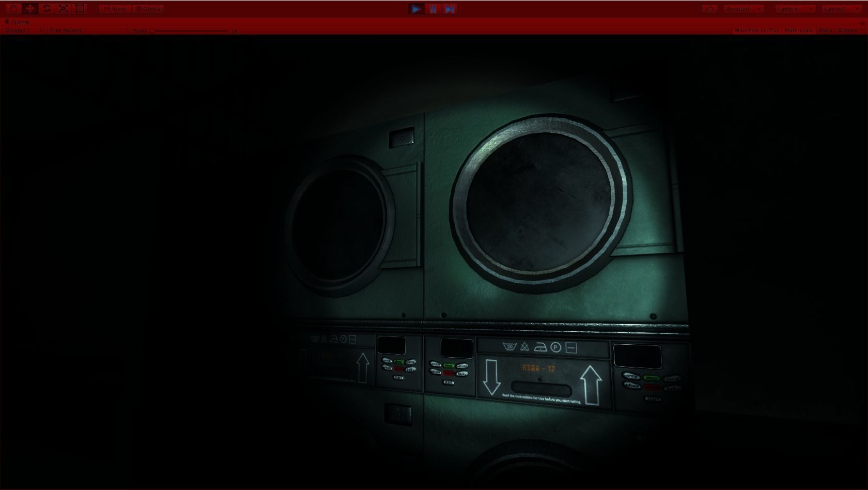Toggle the Pivot handle position mode
Viewport: 868px width, 490px height.
click(115, 9)
